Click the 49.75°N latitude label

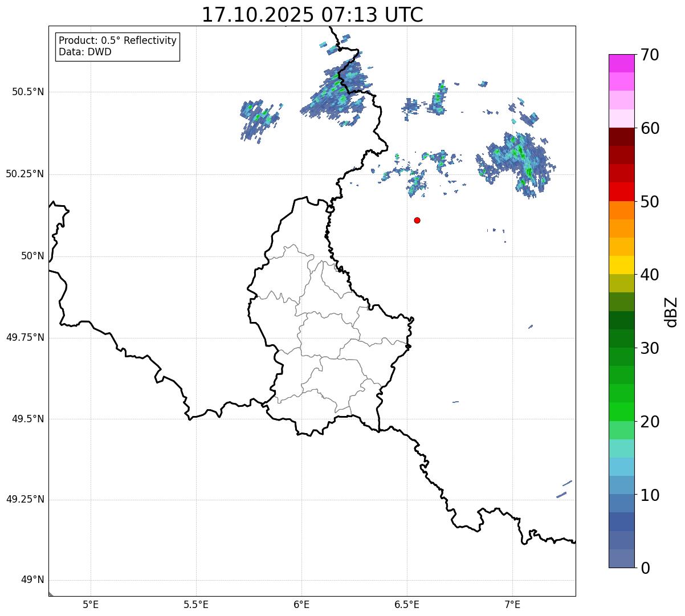pyautogui.click(x=25, y=337)
